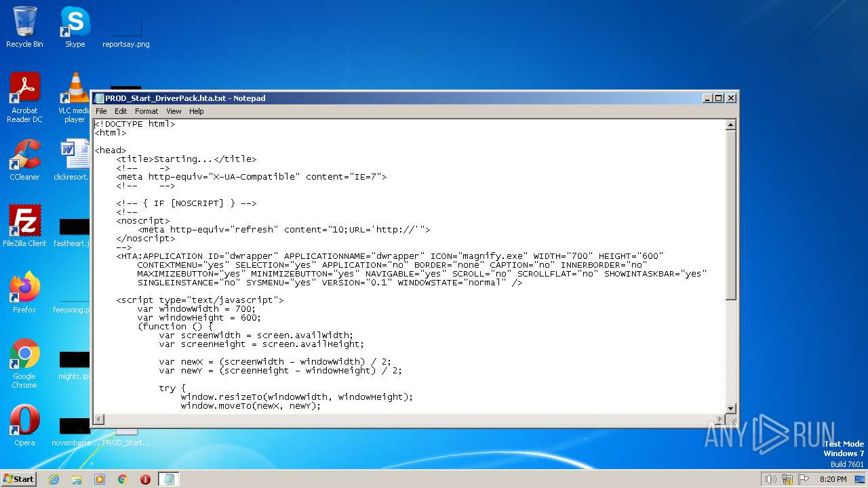
Task: Open the Format menu in Notepad
Action: click(x=146, y=111)
